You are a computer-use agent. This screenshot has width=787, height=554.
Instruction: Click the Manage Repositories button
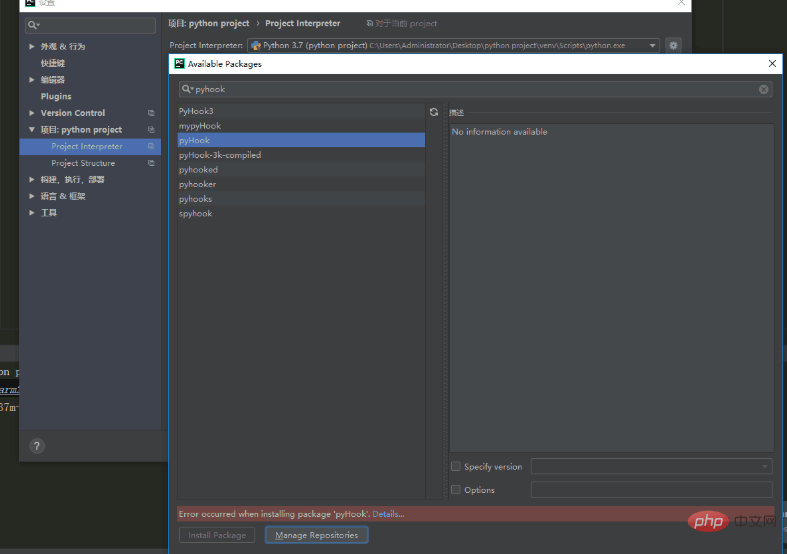point(317,535)
